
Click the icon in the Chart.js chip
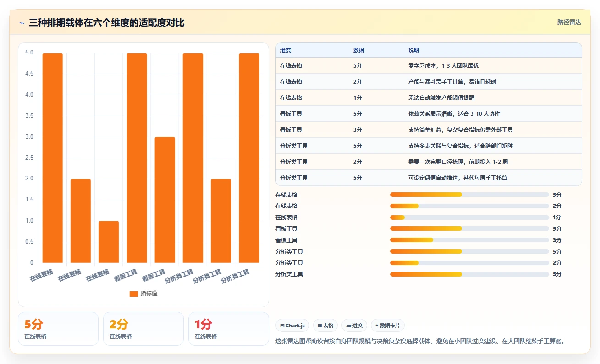282,326
